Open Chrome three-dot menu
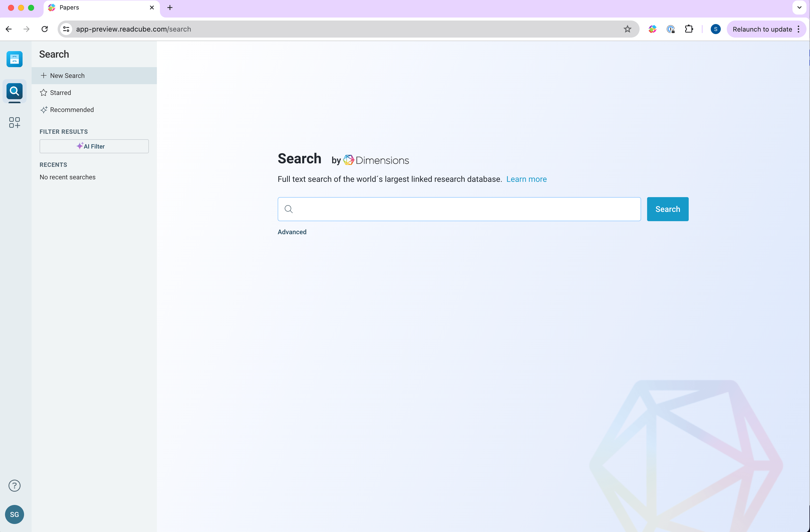This screenshot has width=810, height=532. tap(798, 29)
